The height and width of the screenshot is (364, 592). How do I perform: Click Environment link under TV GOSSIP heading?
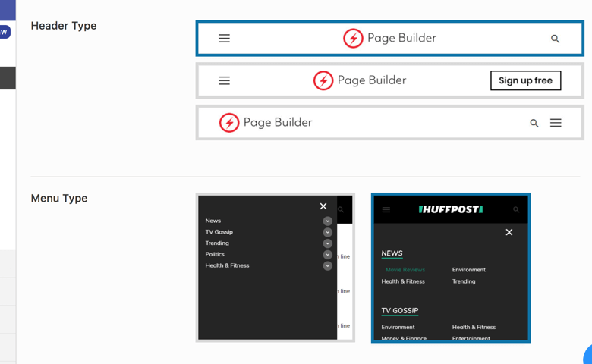[x=398, y=328]
